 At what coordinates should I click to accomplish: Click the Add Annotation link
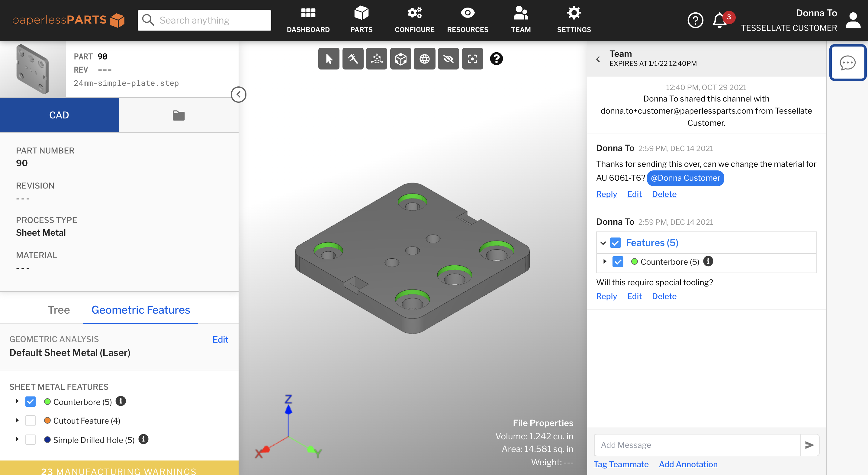(x=688, y=464)
